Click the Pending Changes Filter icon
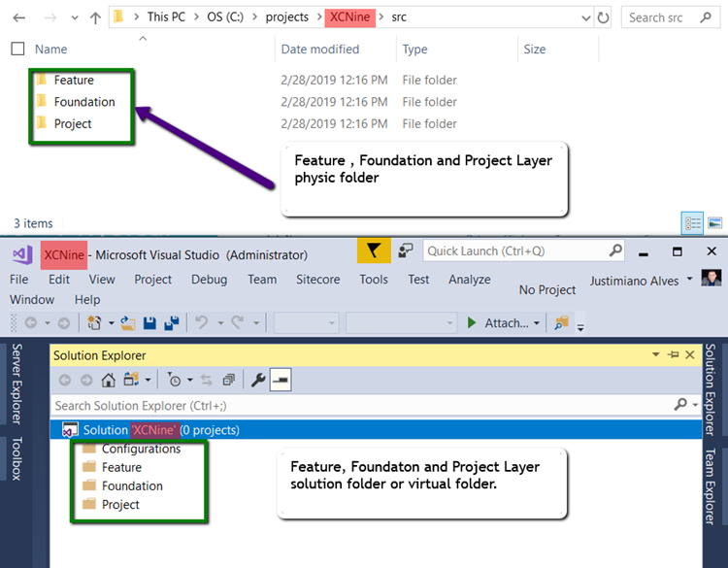 coord(174,380)
